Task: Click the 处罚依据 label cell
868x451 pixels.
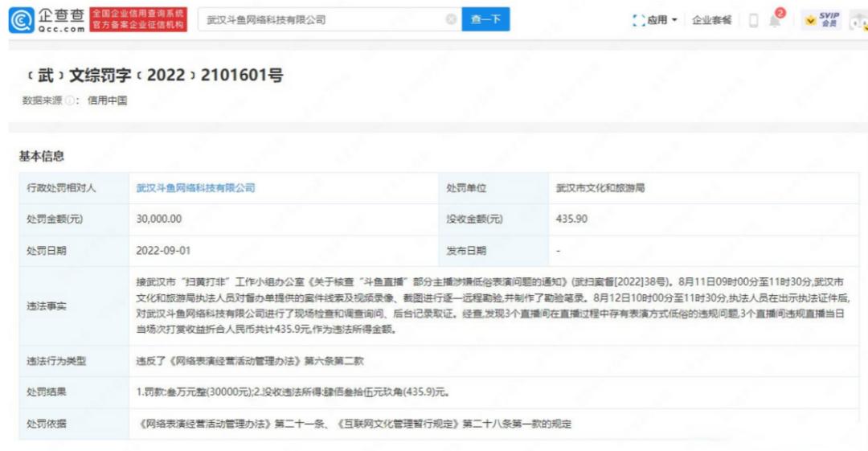Action: coord(74,424)
